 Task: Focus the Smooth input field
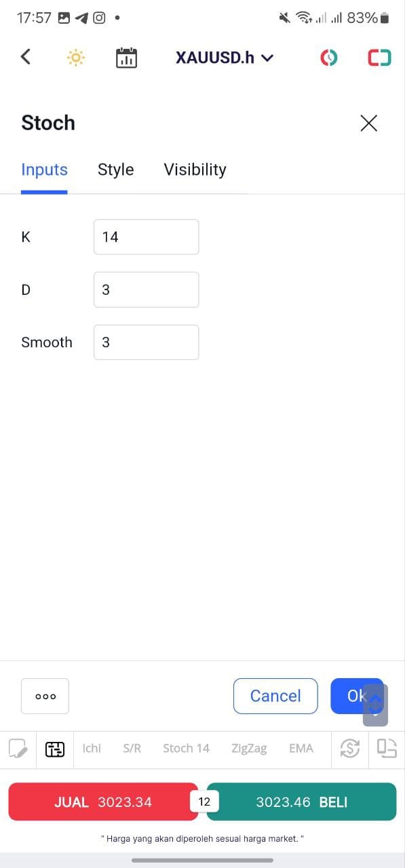click(x=147, y=342)
